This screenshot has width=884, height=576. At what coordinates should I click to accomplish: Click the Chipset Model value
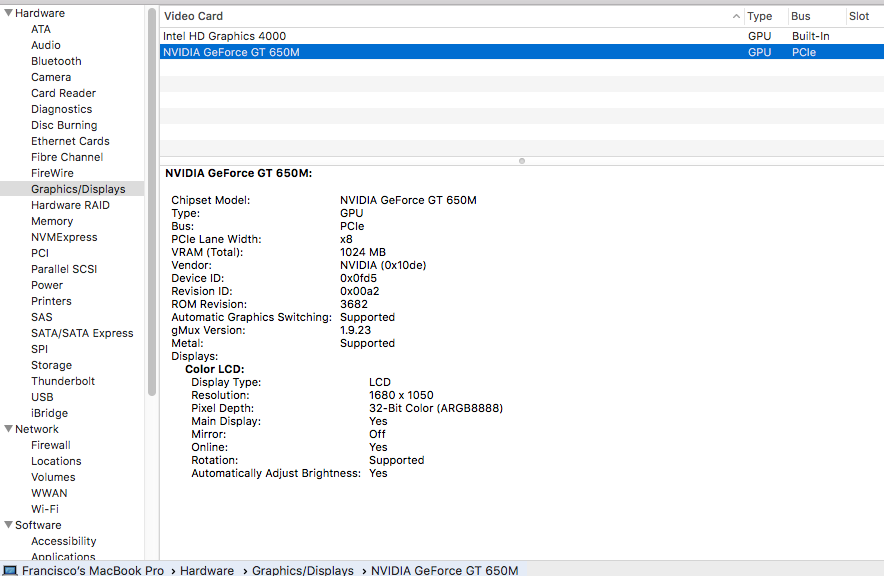click(408, 200)
